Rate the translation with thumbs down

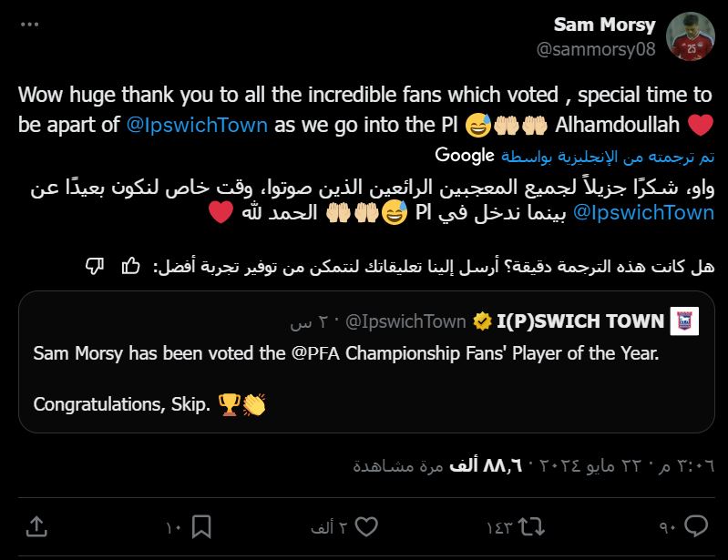(94, 266)
